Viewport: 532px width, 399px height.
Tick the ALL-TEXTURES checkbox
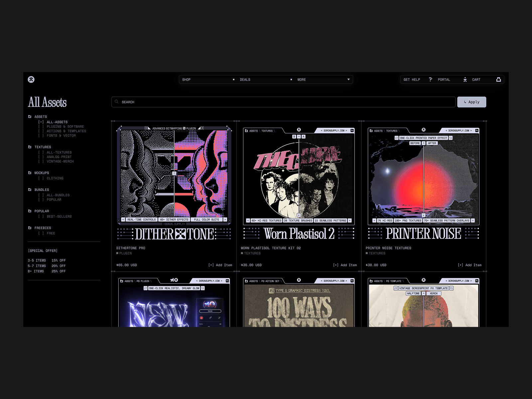coord(41,153)
